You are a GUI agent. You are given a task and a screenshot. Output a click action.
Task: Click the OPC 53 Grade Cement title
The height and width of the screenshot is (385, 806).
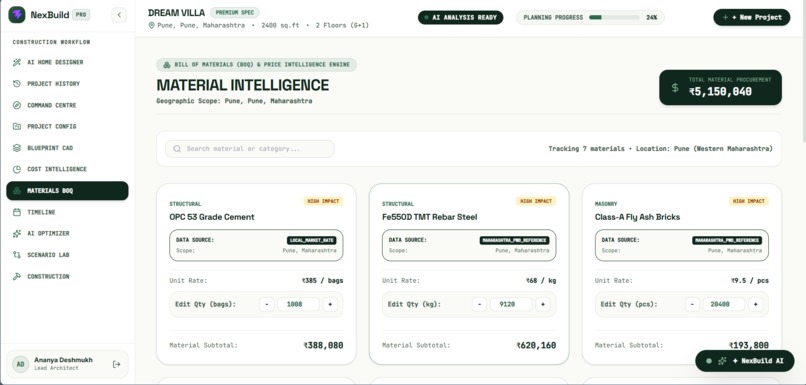click(212, 217)
